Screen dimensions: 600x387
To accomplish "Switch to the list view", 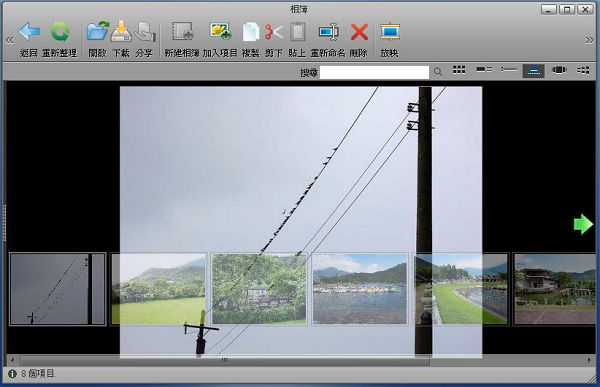I will click(509, 70).
